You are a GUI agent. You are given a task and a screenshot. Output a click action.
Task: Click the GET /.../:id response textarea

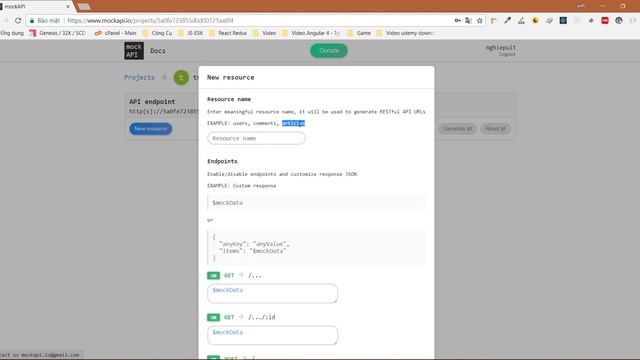pyautogui.click(x=272, y=335)
